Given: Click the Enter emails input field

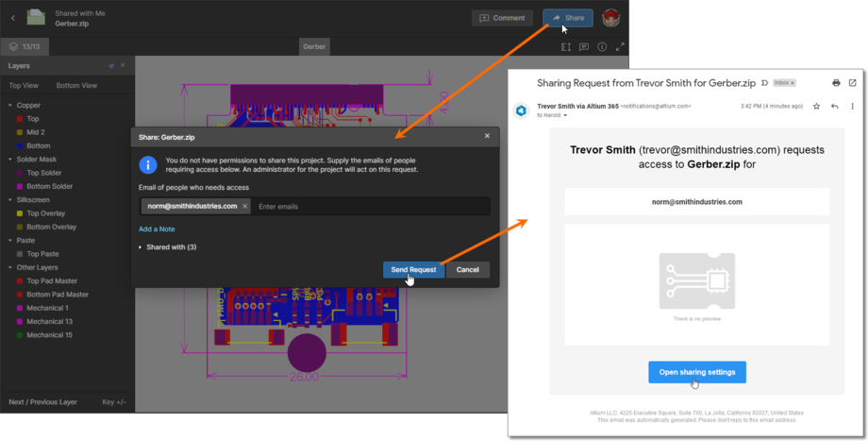Looking at the screenshot, I should [x=368, y=206].
